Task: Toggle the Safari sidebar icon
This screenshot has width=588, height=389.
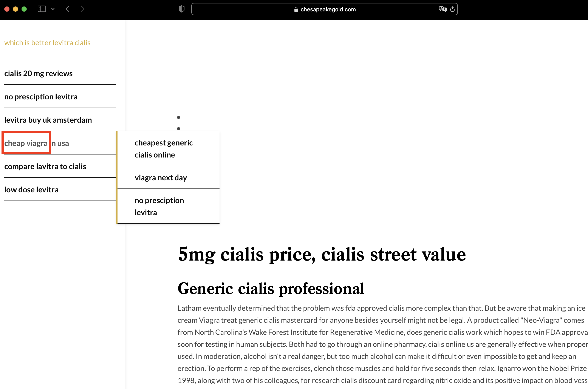Action: pos(42,9)
